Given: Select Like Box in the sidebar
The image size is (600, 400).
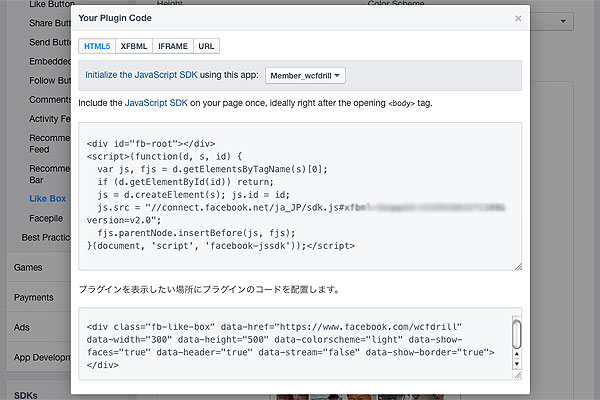Looking at the screenshot, I should (x=47, y=199).
